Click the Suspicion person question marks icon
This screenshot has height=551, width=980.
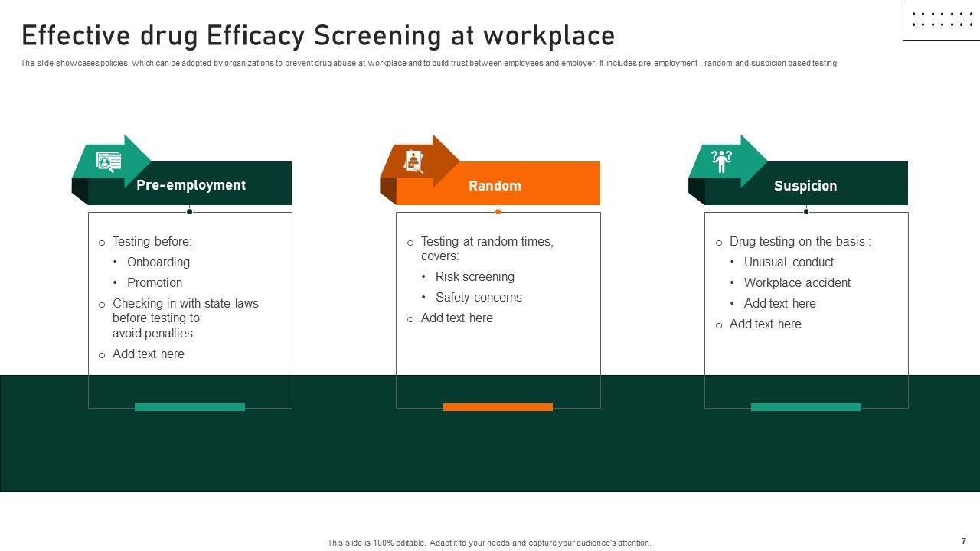point(721,161)
